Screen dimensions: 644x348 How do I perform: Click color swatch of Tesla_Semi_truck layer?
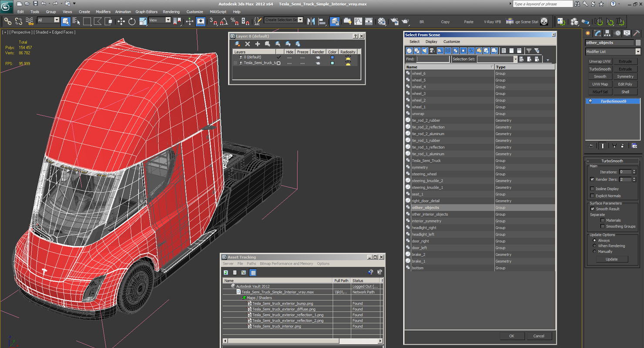(332, 63)
